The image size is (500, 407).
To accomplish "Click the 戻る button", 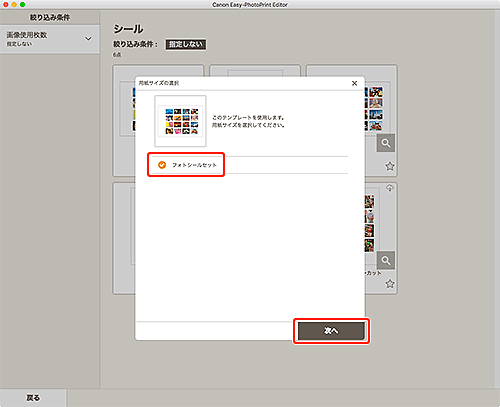I will tap(33, 398).
